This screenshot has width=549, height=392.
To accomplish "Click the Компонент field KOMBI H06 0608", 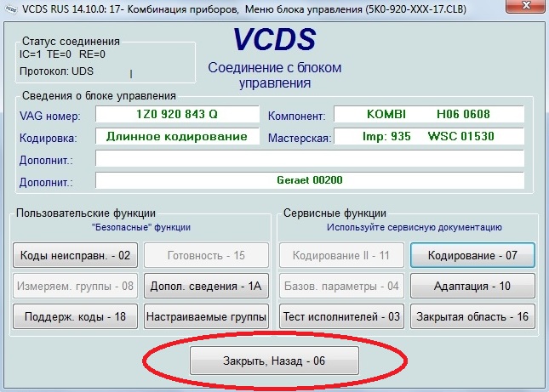I will (x=429, y=114).
